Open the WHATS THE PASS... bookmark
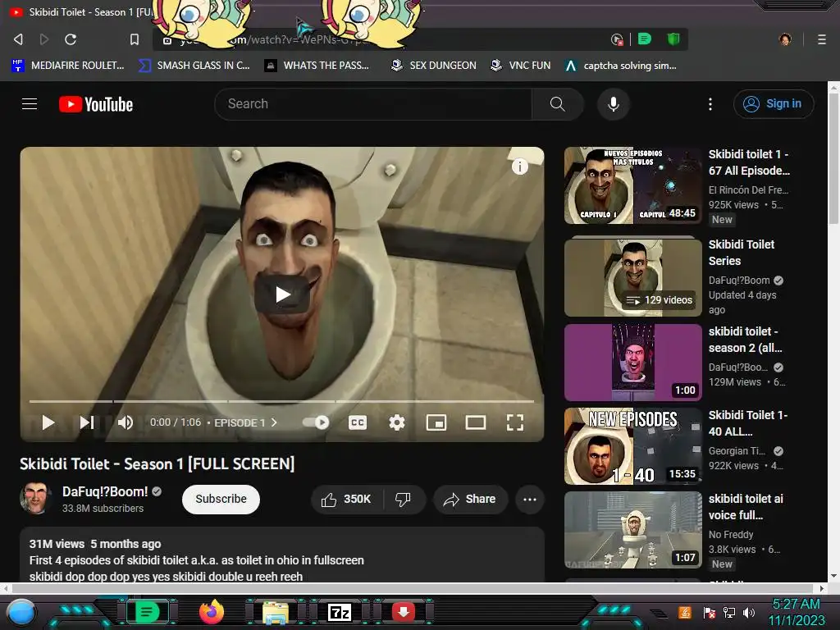The width and height of the screenshot is (840, 630). click(317, 66)
